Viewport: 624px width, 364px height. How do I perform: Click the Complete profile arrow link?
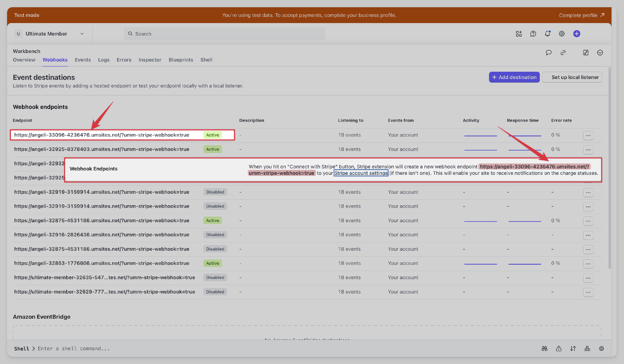[x=582, y=15]
